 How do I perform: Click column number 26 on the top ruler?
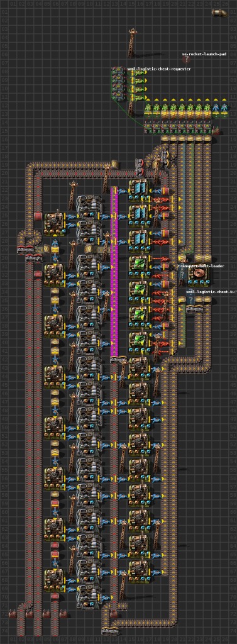click(224, 3)
